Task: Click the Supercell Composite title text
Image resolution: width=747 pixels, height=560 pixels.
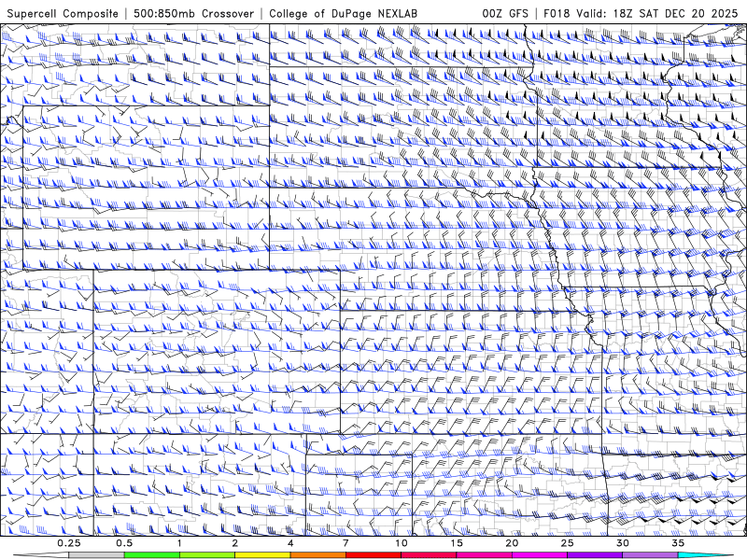Action: (63, 13)
